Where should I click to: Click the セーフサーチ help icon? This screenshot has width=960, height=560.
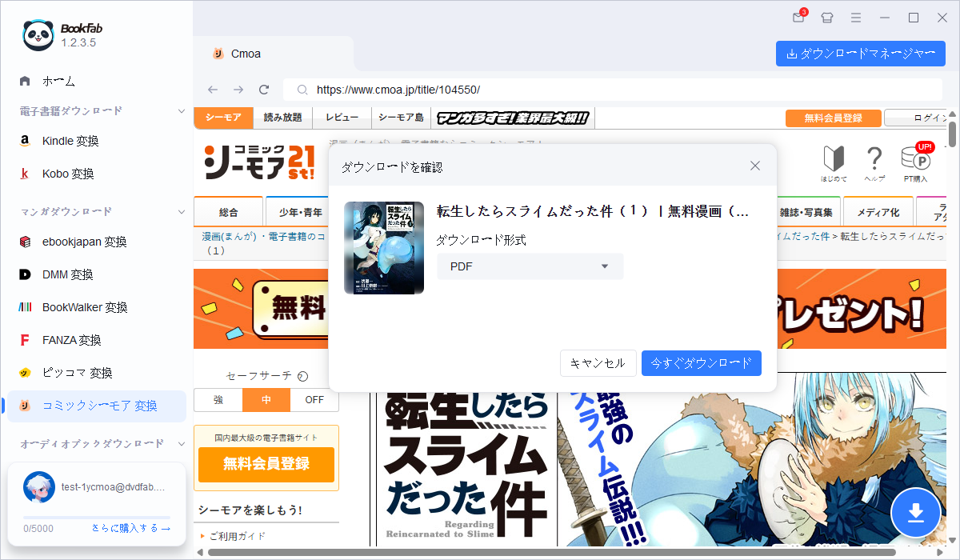(x=302, y=376)
